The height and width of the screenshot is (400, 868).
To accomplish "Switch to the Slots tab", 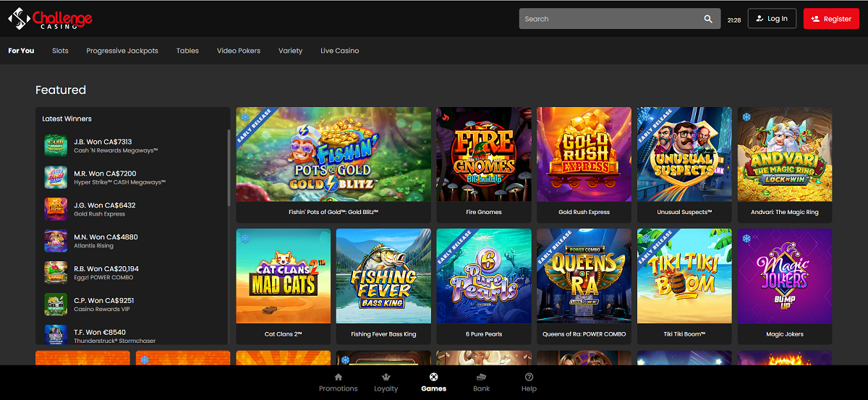I will 60,51.
